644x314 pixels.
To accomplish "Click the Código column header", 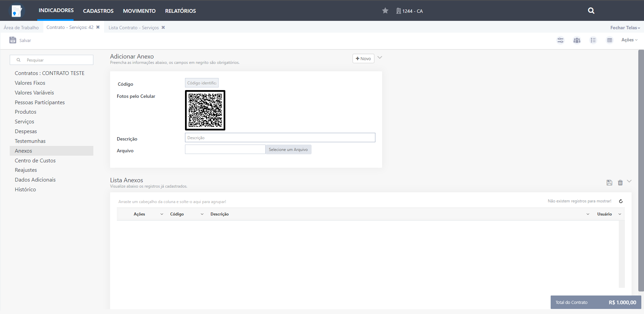I will (x=177, y=214).
